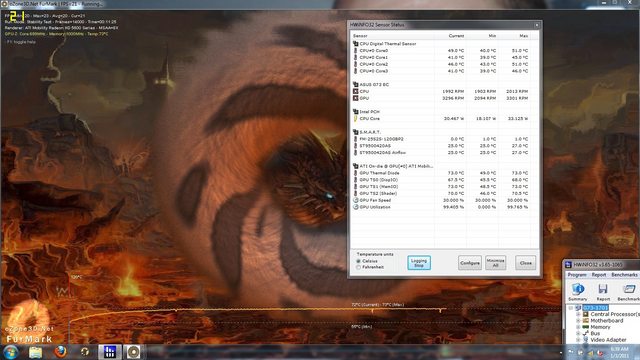Click Minimize All button
The image size is (640, 360).
coord(496,263)
